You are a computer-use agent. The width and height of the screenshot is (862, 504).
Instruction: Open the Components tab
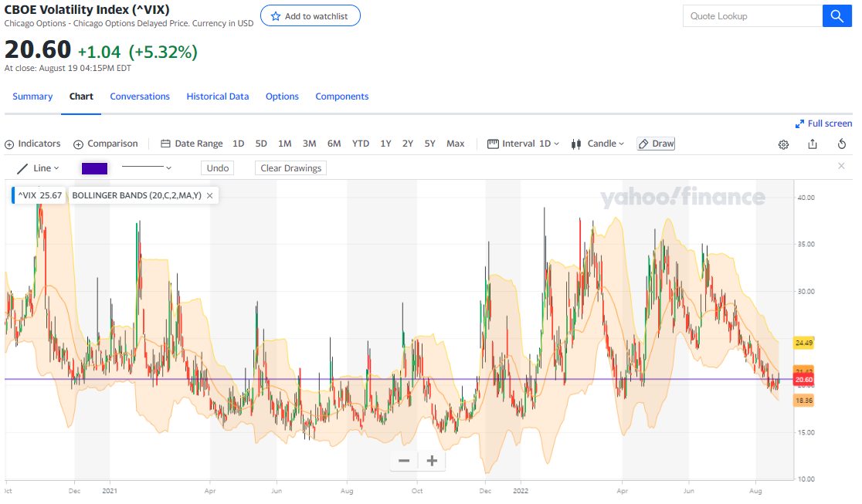point(342,96)
